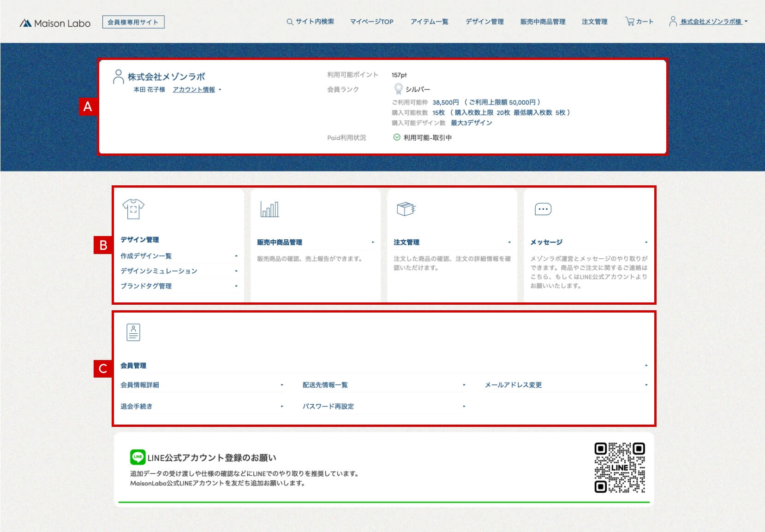Open the 会員管理 heading
The image size is (765, 532).
pos(133,366)
